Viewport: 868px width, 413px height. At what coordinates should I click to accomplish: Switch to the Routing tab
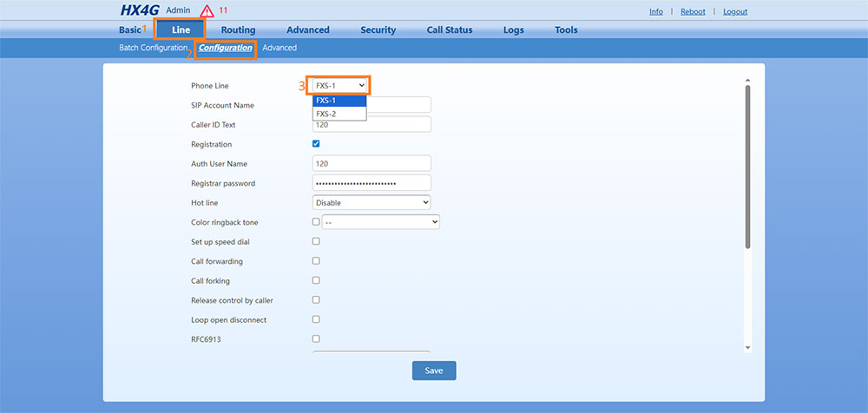click(238, 30)
